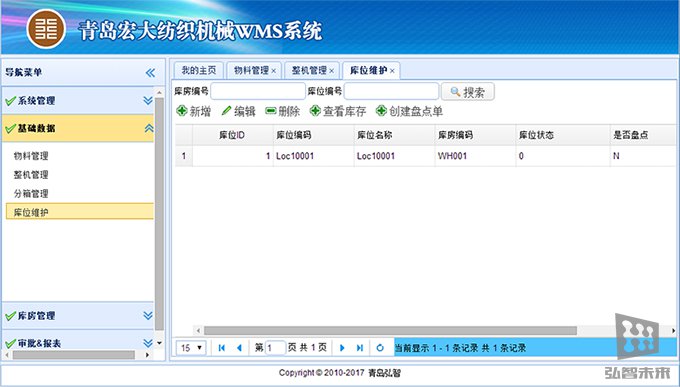
Task: Click the 新增 add button
Action: coord(193,112)
